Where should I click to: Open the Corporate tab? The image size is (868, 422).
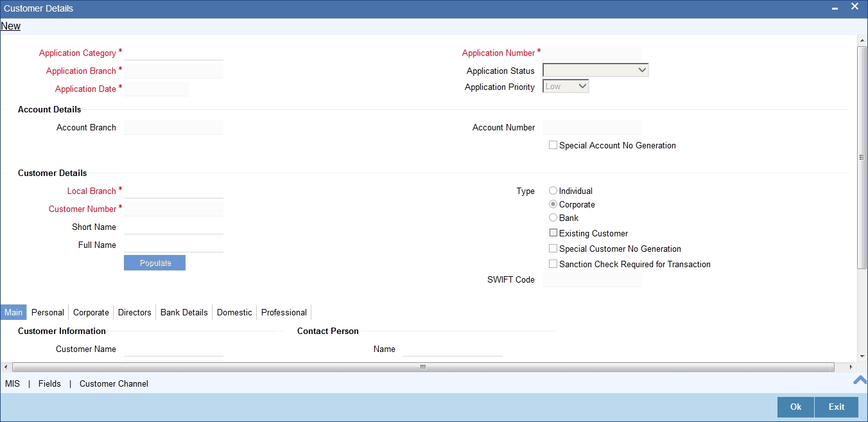[x=91, y=312]
